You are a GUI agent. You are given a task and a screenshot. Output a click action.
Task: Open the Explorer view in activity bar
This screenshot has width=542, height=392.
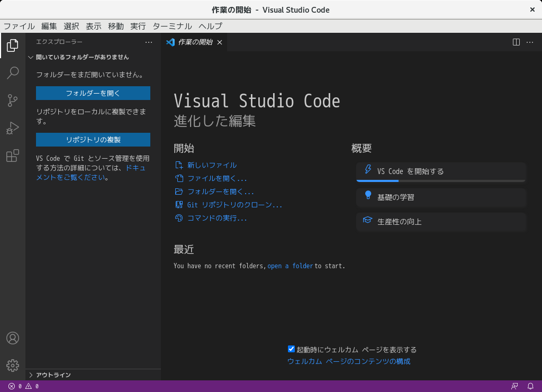tap(13, 45)
